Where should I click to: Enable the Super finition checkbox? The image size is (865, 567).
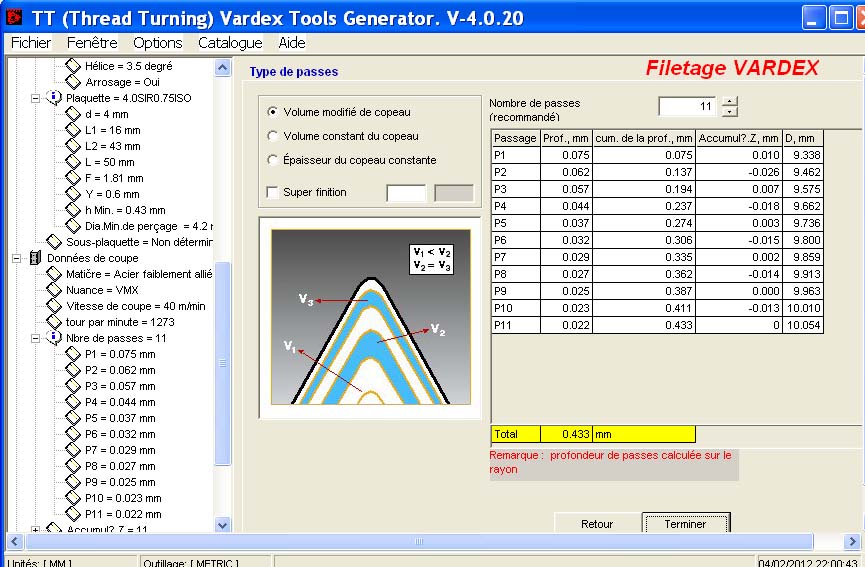[x=272, y=192]
